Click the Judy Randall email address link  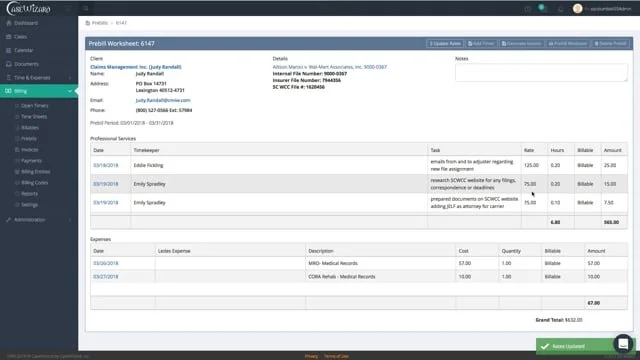pyautogui.click(x=163, y=100)
